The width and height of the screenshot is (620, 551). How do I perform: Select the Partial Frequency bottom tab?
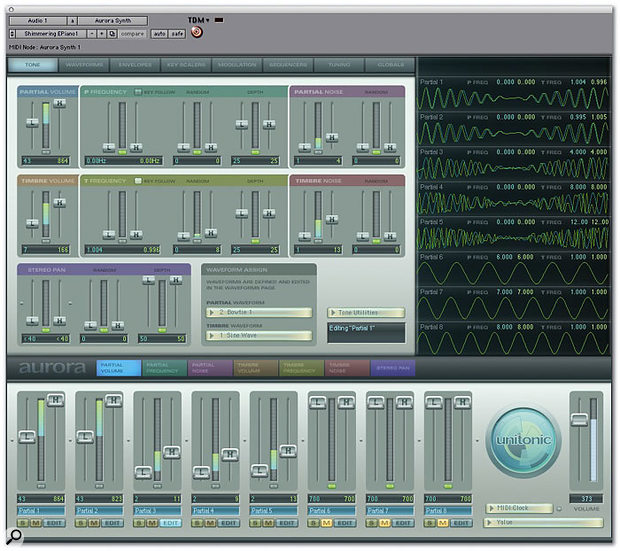tap(164, 368)
